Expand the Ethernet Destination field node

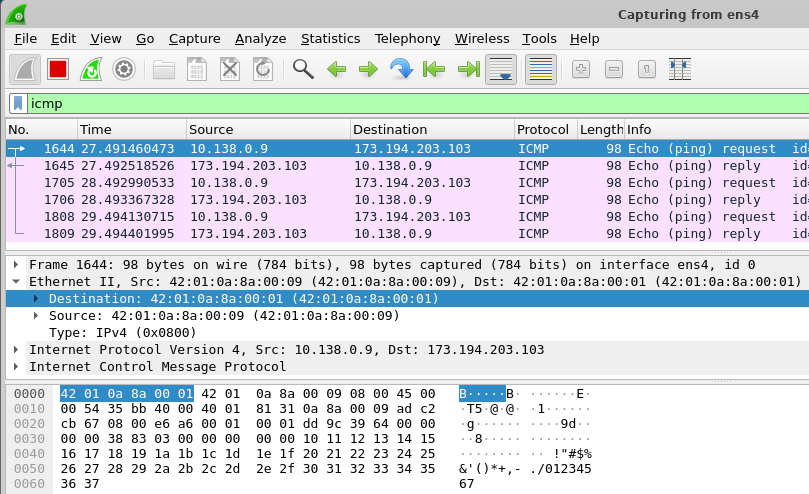(x=36, y=298)
